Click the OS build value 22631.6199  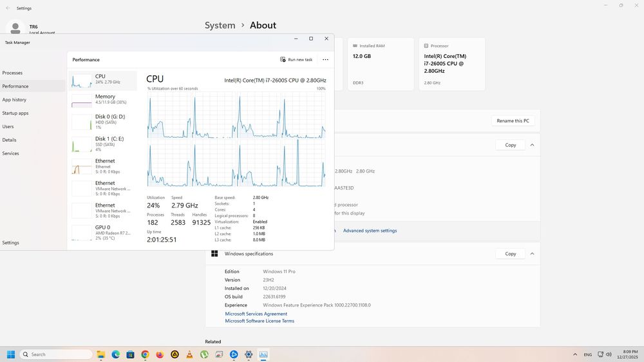tap(274, 297)
